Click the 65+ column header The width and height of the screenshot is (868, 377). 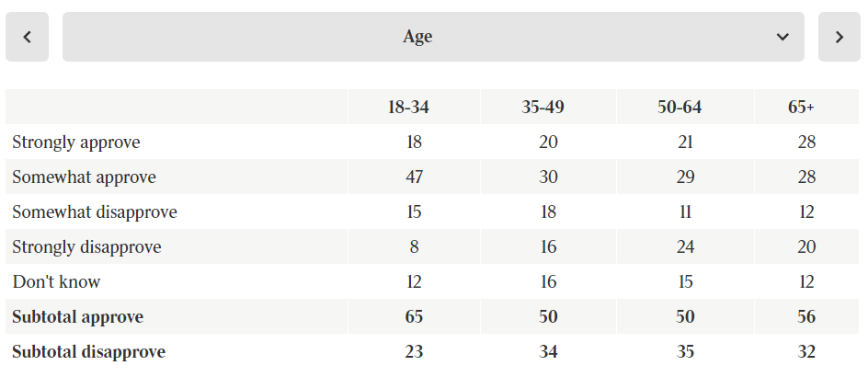pyautogui.click(x=801, y=108)
